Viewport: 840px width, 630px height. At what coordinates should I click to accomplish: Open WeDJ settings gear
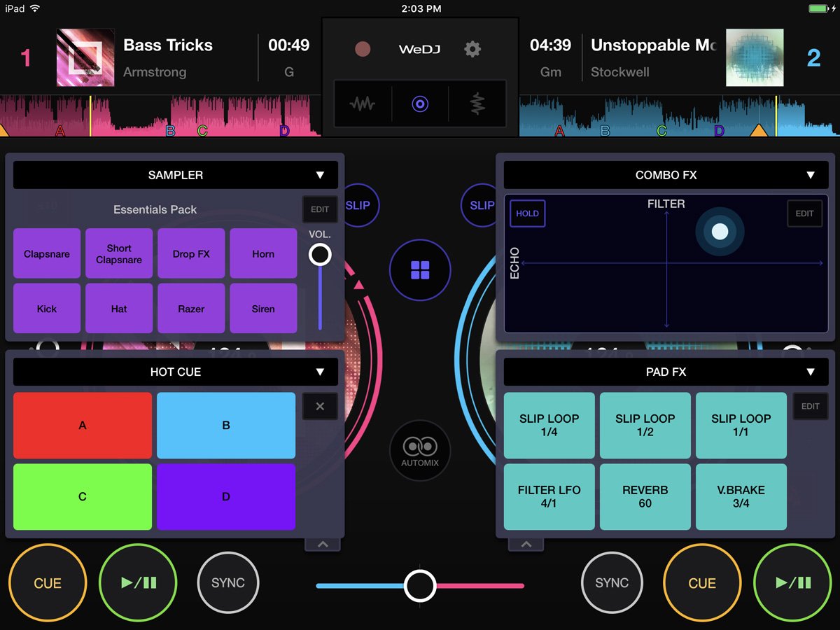(x=472, y=49)
